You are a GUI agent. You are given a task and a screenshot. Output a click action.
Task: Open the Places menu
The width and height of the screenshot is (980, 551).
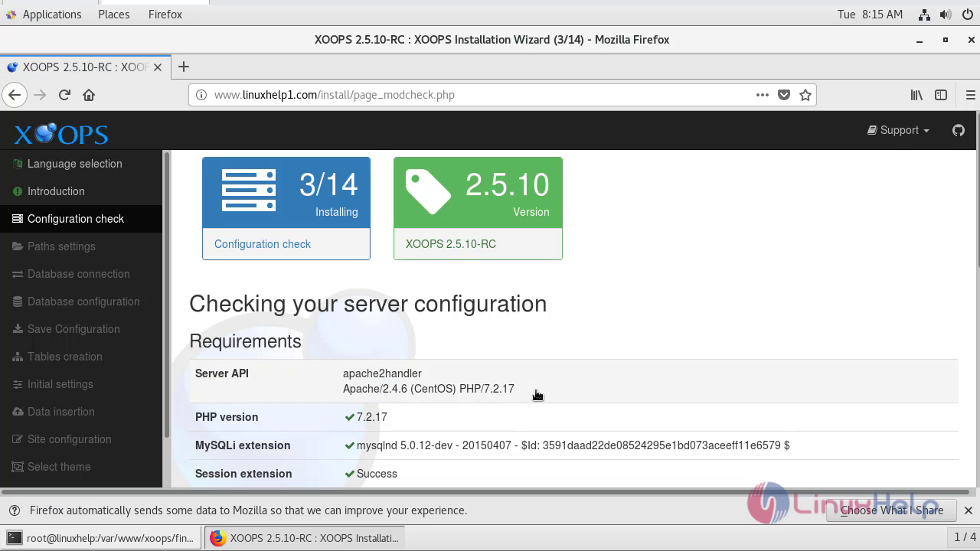[x=114, y=15]
